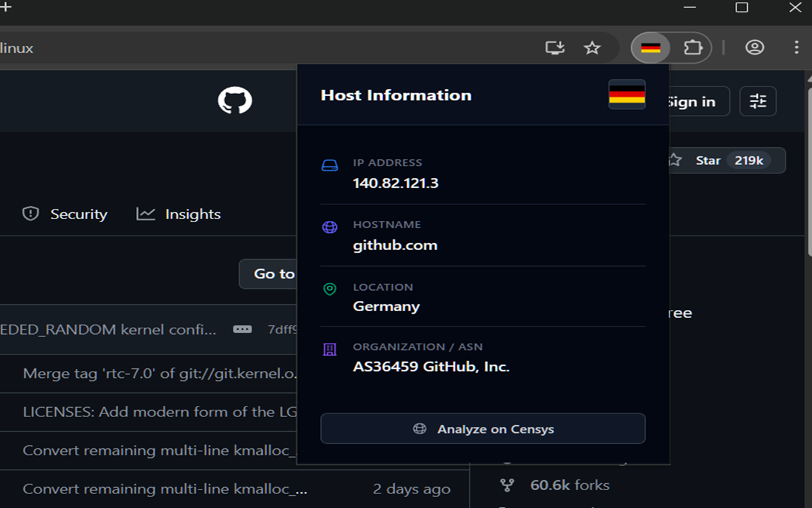
Task: Expand commit message ellipsis next to 7dff9
Action: tap(242, 330)
